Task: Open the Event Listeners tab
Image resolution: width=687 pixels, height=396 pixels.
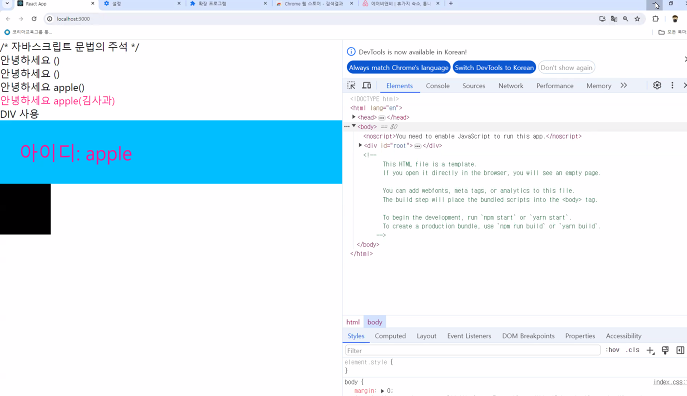Action: [x=469, y=336]
